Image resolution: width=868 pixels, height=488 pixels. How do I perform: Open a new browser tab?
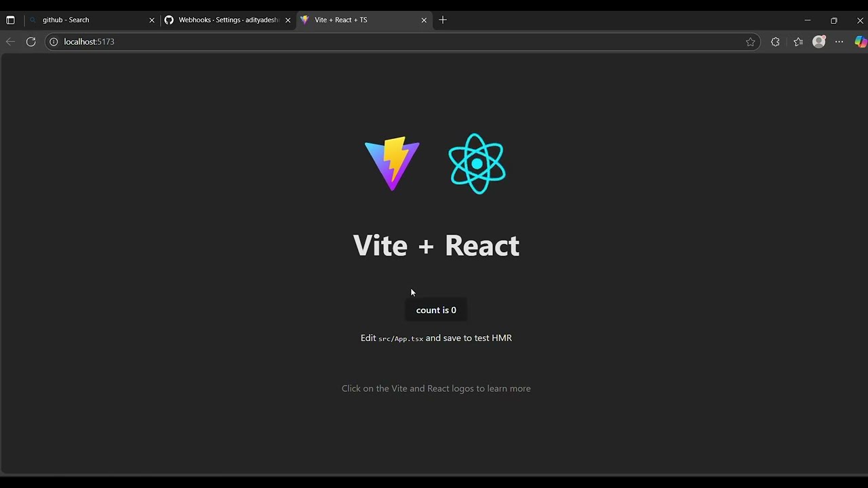pos(443,20)
